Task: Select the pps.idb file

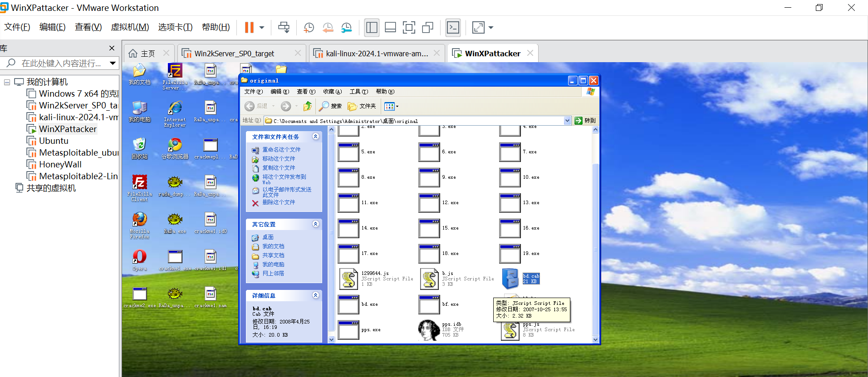Action: pos(440,330)
